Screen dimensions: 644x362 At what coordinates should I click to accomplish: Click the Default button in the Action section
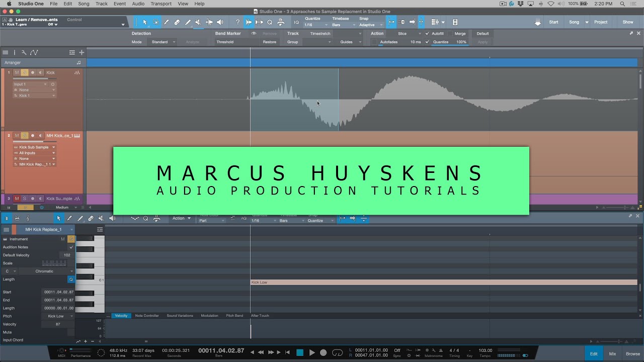click(482, 34)
